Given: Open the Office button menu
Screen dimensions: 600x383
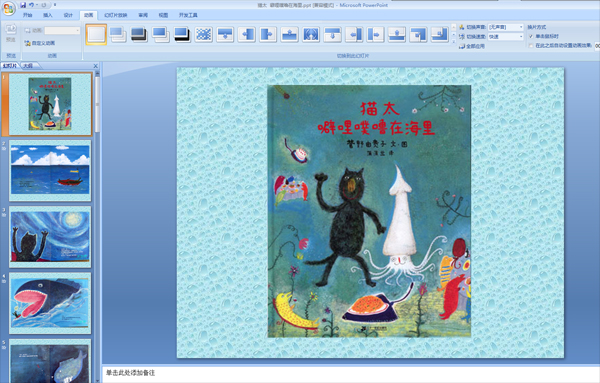Looking at the screenshot, I should pyautogui.click(x=8, y=8).
